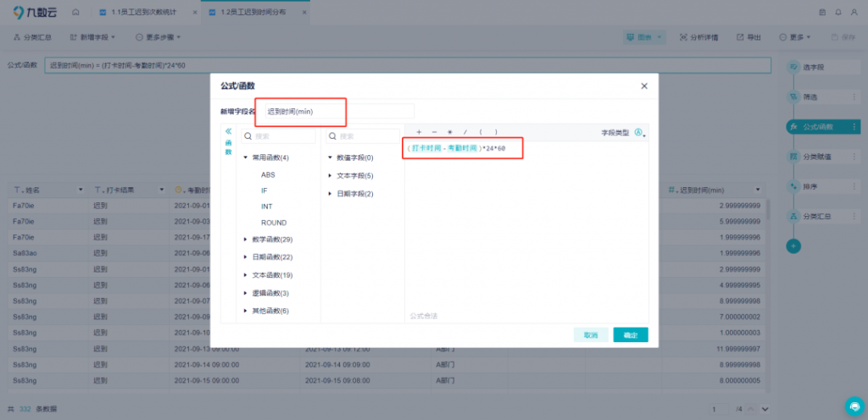
Task: Close the 公式/函数 dialog
Action: pos(644,86)
